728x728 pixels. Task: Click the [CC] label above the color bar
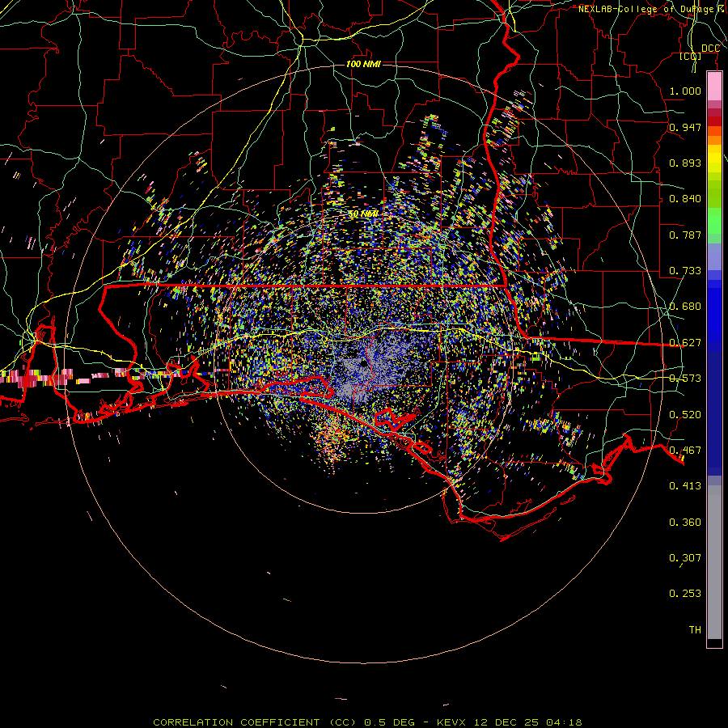pyautogui.click(x=690, y=56)
